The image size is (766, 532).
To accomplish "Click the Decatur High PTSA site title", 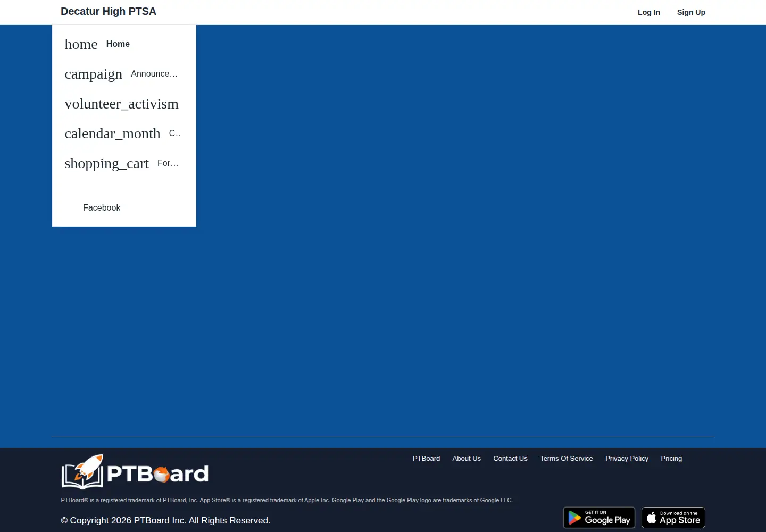I will [x=109, y=12].
